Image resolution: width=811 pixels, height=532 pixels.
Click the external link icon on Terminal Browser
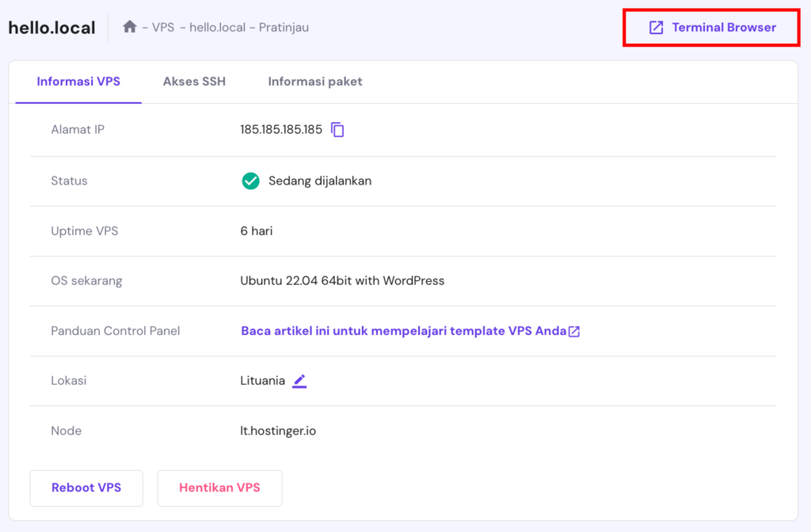pyautogui.click(x=655, y=27)
